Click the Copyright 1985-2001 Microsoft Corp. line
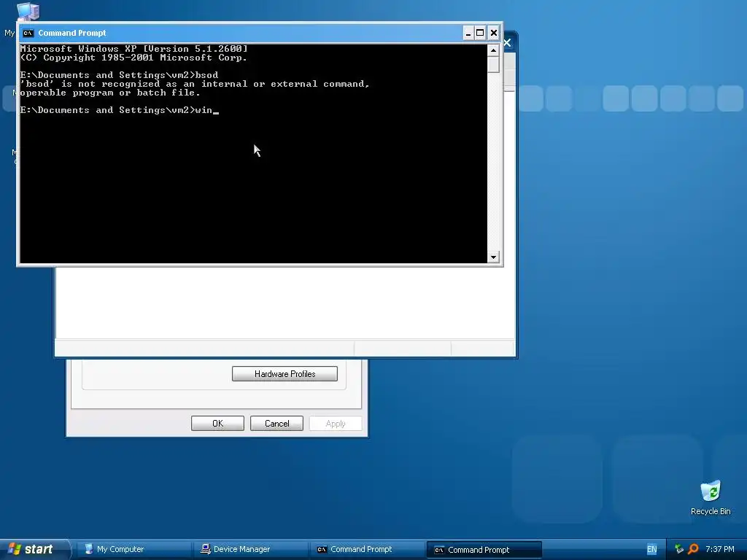Image resolution: width=747 pixels, height=560 pixels. pos(134,58)
